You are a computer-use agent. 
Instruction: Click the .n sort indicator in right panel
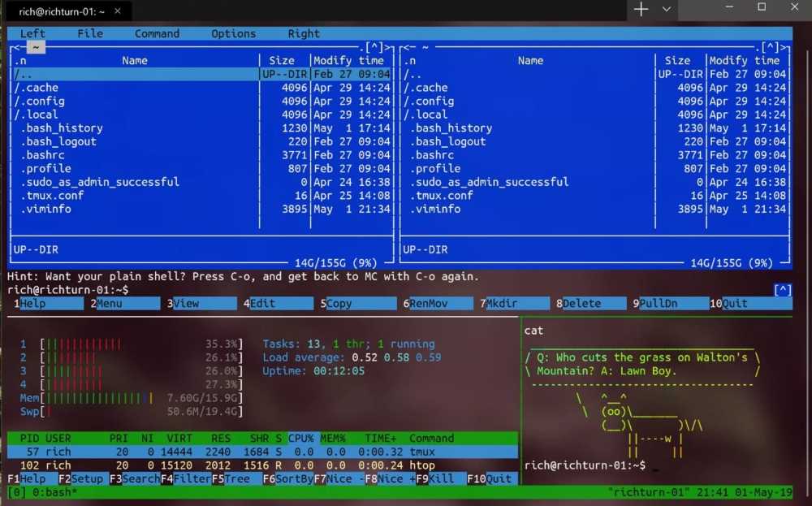pyautogui.click(x=409, y=61)
